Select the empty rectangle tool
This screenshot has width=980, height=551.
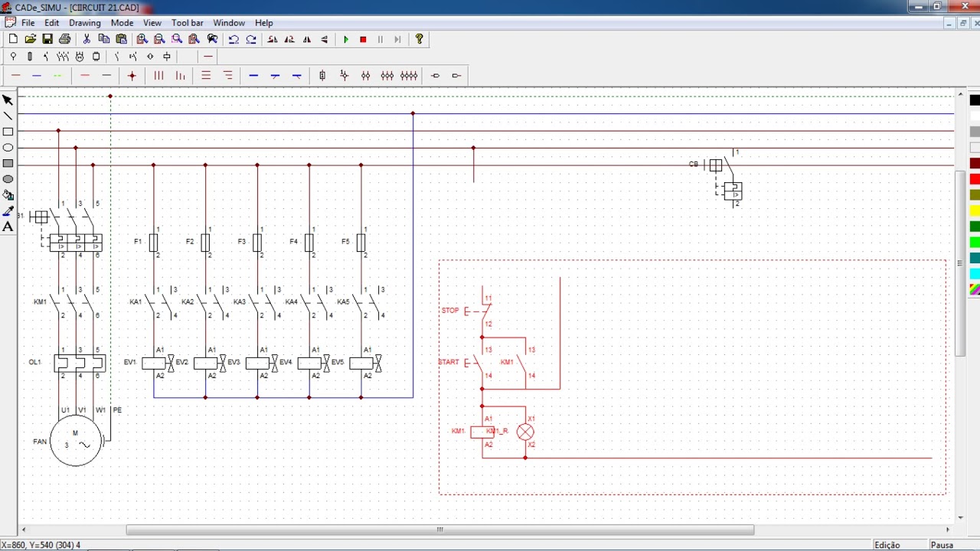8,132
